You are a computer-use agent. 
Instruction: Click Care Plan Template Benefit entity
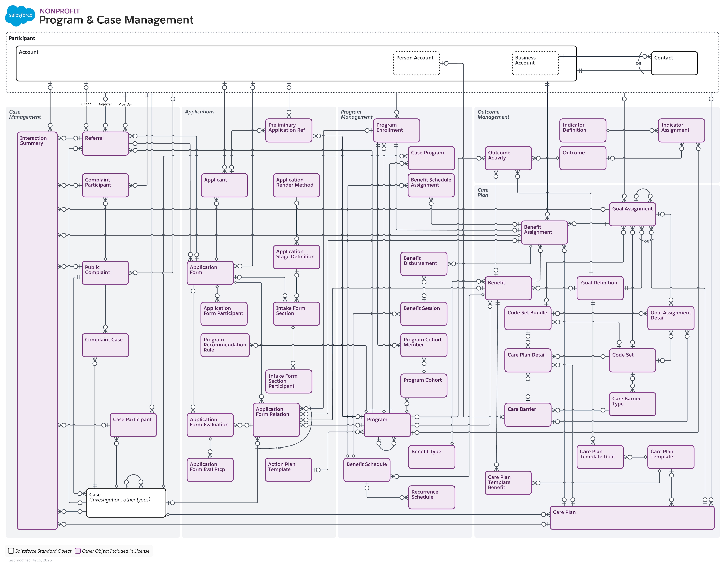[508, 483]
